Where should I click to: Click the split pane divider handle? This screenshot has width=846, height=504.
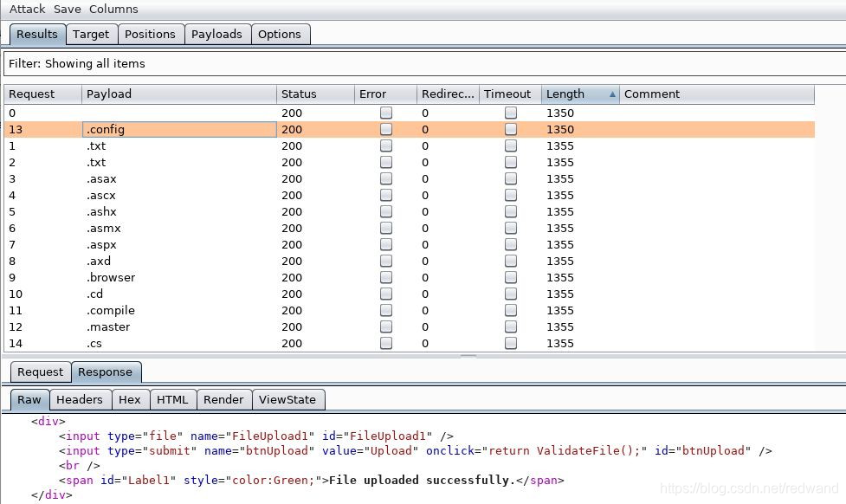[468, 356]
